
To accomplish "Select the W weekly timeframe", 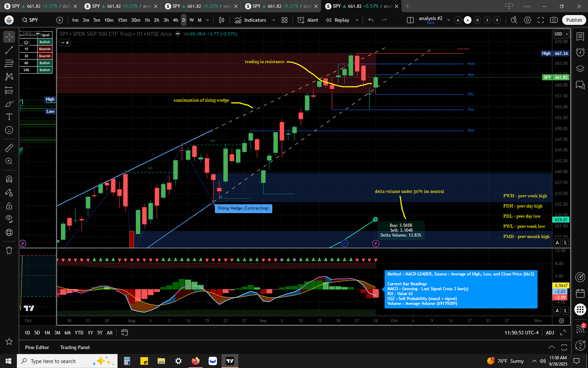I will 191,20.
